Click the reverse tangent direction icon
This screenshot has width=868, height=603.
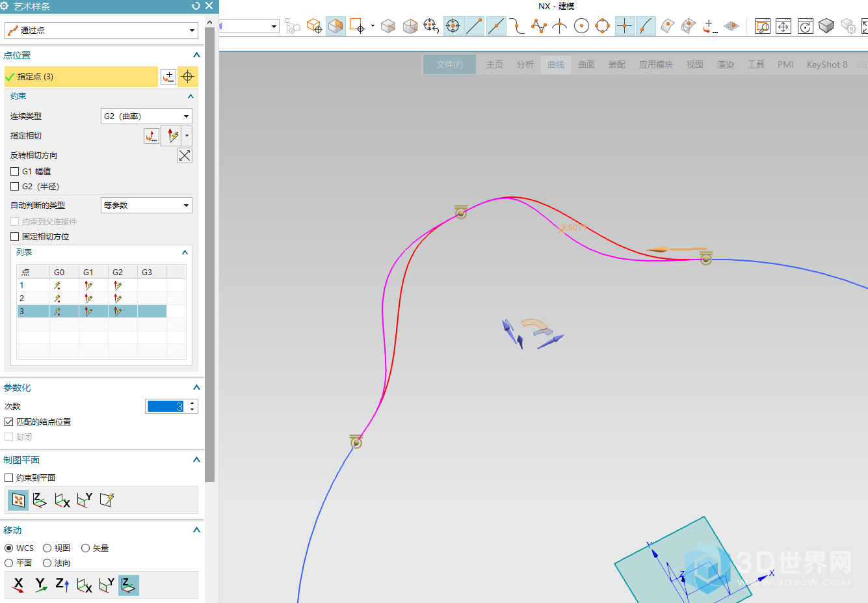pos(185,155)
